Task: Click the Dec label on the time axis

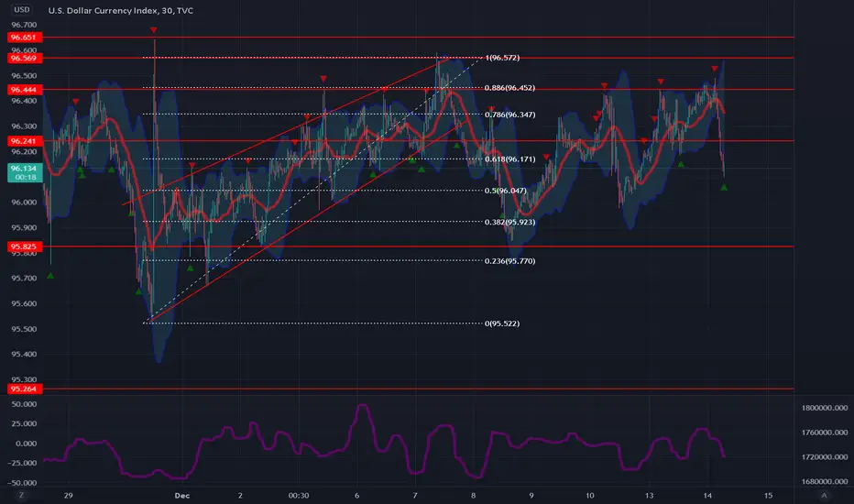Action: click(182, 495)
